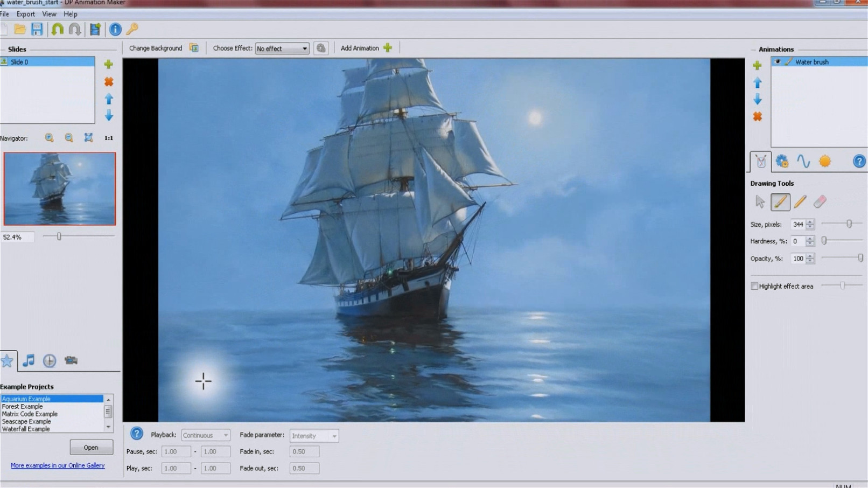Open the music note audio tab
The image size is (868, 488).
click(x=29, y=360)
